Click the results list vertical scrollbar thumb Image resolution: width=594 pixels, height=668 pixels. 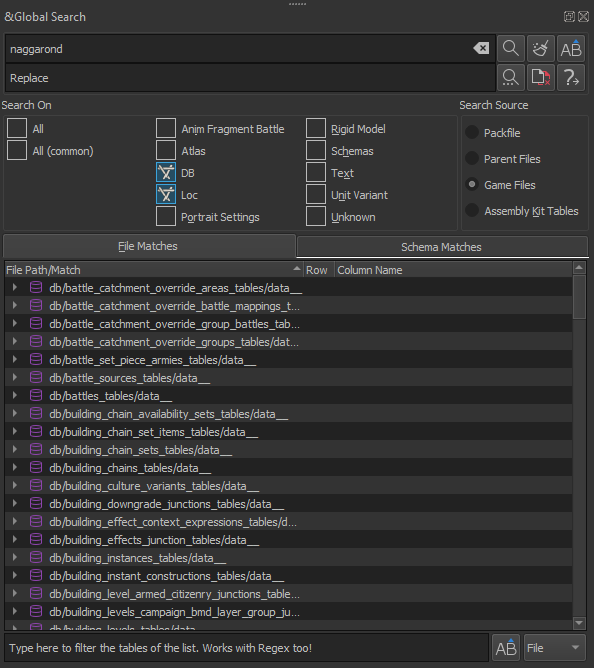point(579,297)
